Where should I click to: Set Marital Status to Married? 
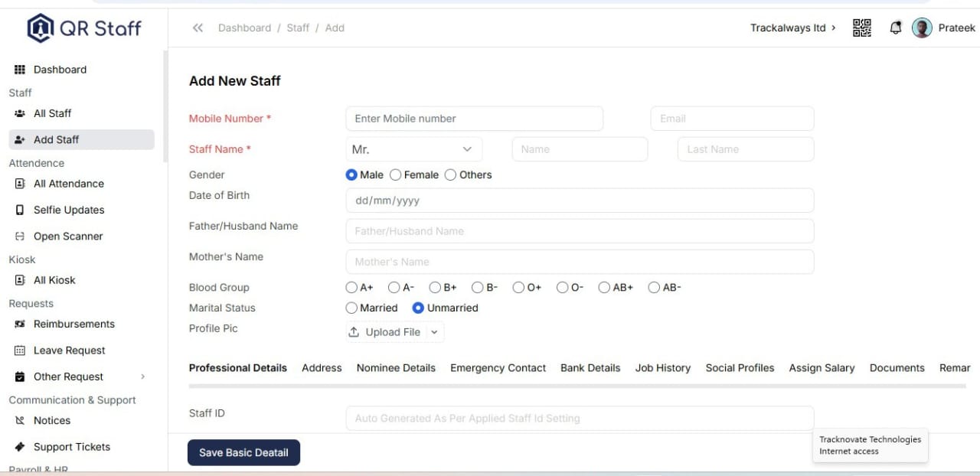pyautogui.click(x=351, y=308)
